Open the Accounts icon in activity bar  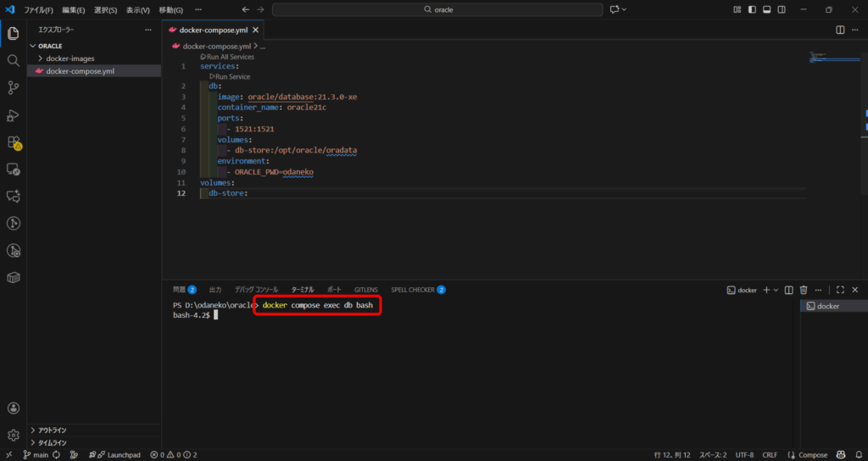pos(14,408)
